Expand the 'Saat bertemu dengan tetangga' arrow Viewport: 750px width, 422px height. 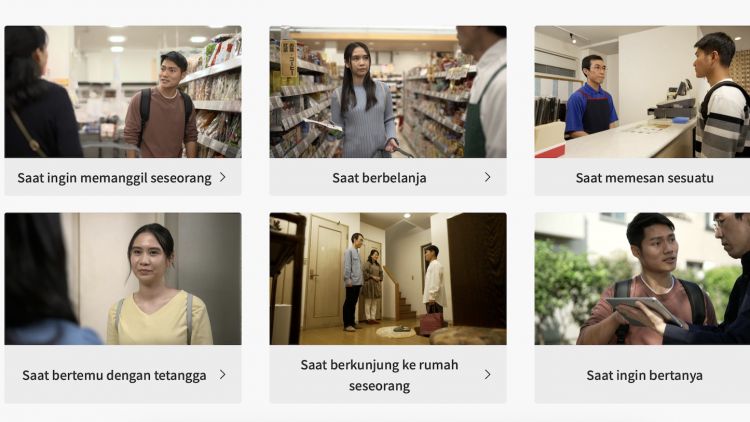point(223,375)
